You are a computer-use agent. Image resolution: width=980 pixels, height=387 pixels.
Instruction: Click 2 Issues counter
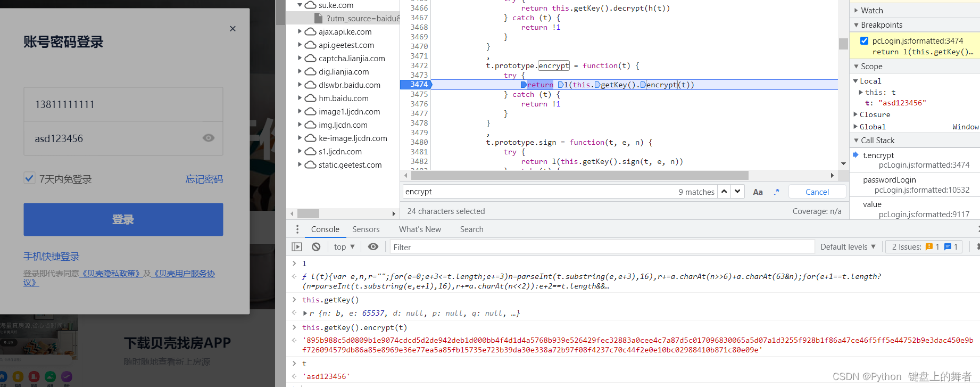point(924,247)
